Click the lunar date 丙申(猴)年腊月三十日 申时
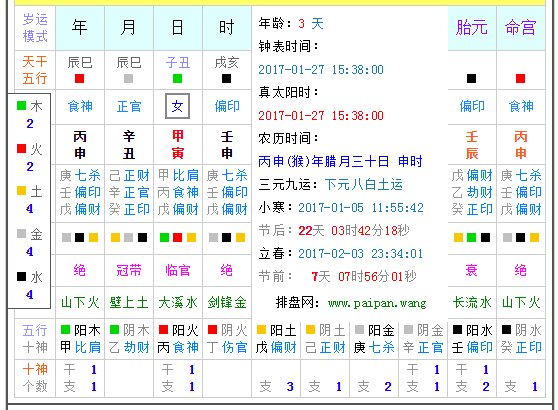 pyautogui.click(x=341, y=162)
